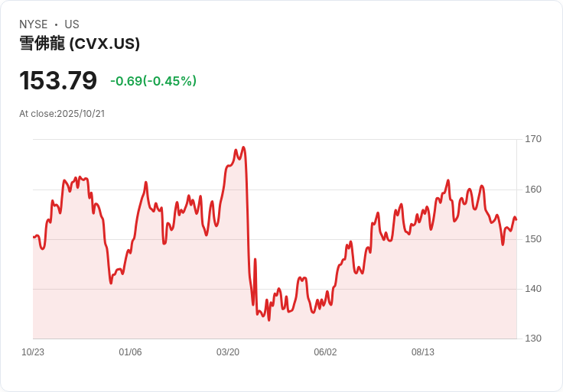Viewport: 563px width, 392px height.
Task: Click the chart line's highest peak
Action: click(243, 147)
